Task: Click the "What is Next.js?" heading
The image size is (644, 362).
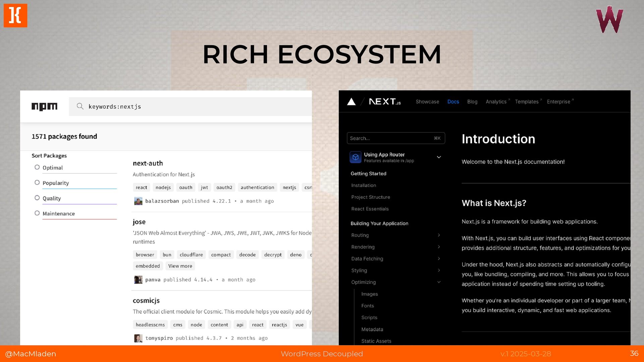Action: (x=494, y=203)
